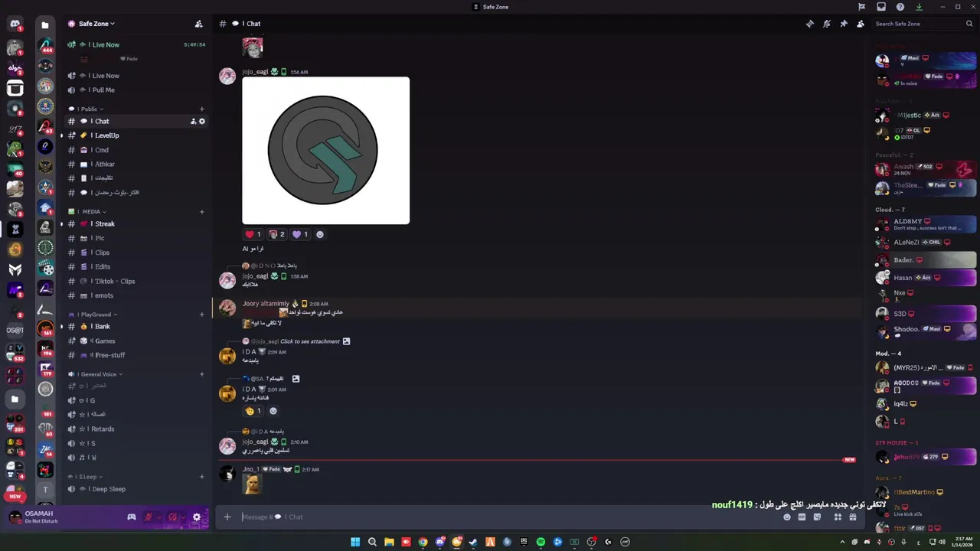Image resolution: width=980 pixels, height=551 pixels.
Task: Open pinned messages pin icon
Action: (844, 24)
